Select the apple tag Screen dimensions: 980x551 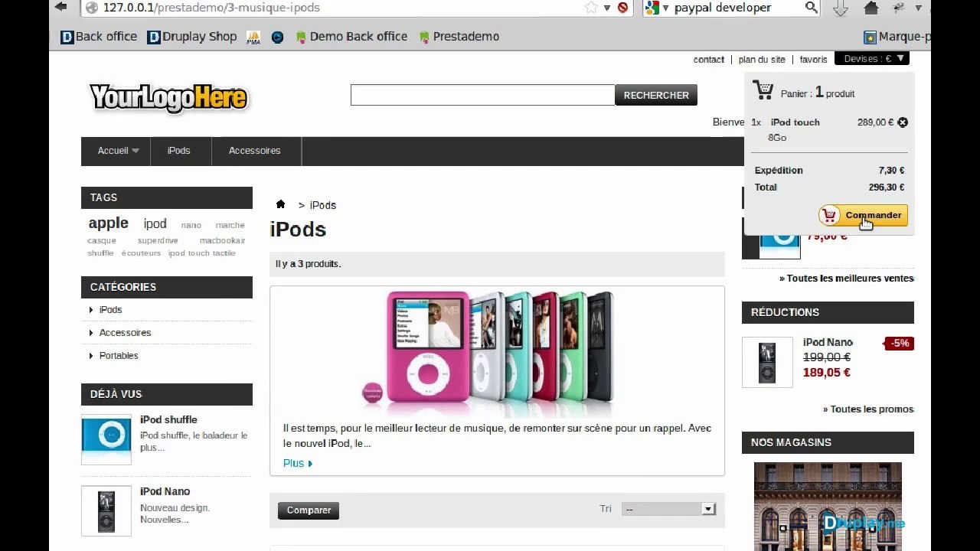(x=108, y=223)
